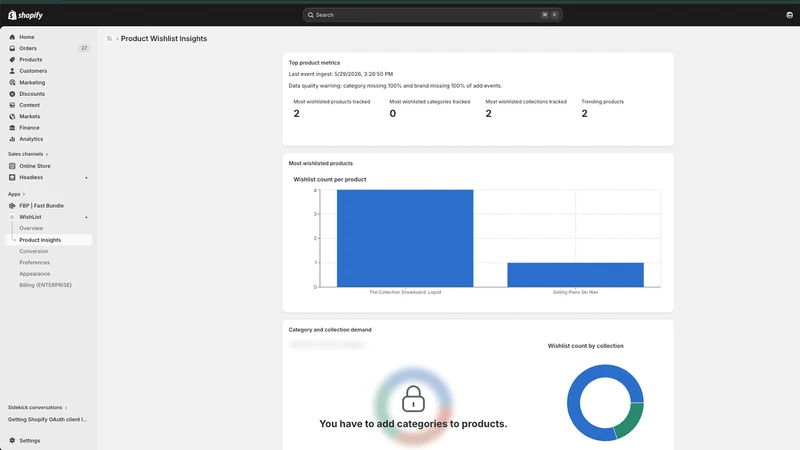Click the Settings gear icon
This screenshot has height=450, width=800.
coord(12,440)
